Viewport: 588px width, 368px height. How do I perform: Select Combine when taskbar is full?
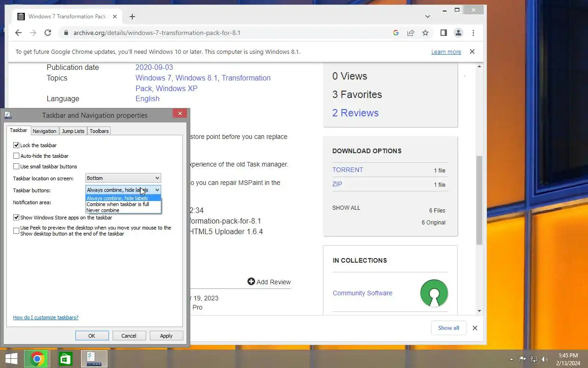click(123, 204)
